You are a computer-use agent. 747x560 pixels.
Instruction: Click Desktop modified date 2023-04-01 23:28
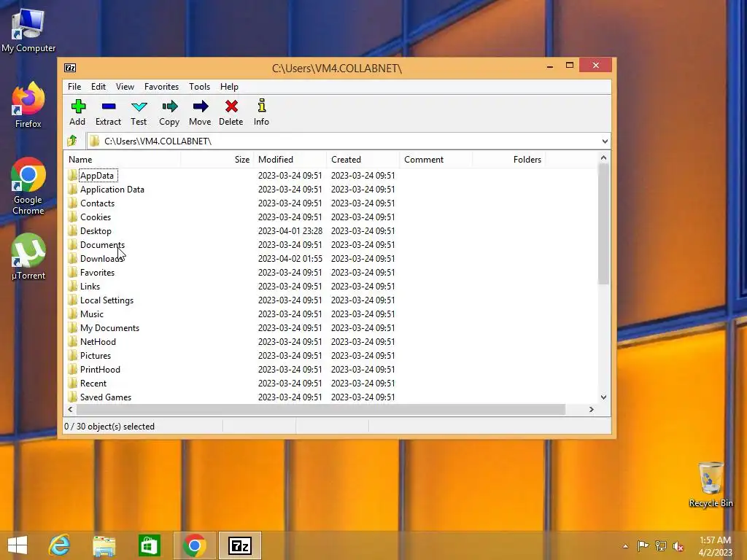pos(290,231)
